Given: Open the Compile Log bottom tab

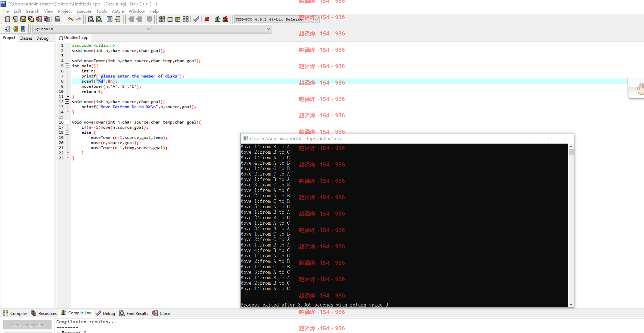Looking at the screenshot, I should (x=76, y=313).
